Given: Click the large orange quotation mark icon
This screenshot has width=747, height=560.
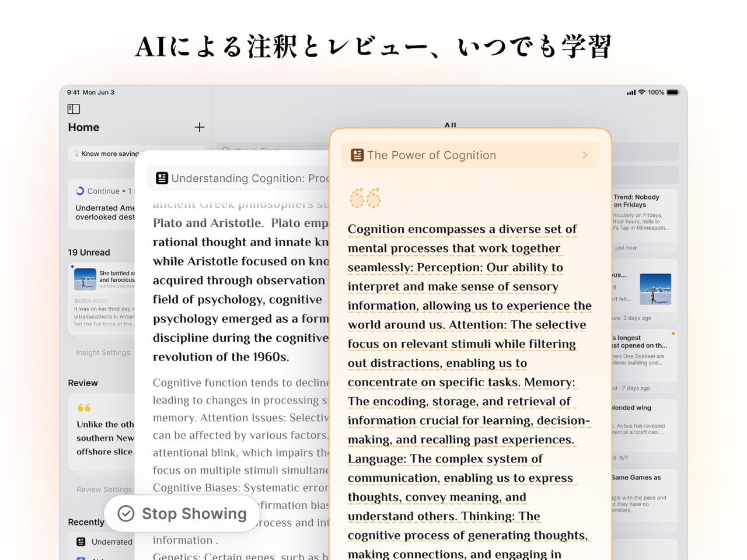Looking at the screenshot, I should pyautogui.click(x=365, y=198).
